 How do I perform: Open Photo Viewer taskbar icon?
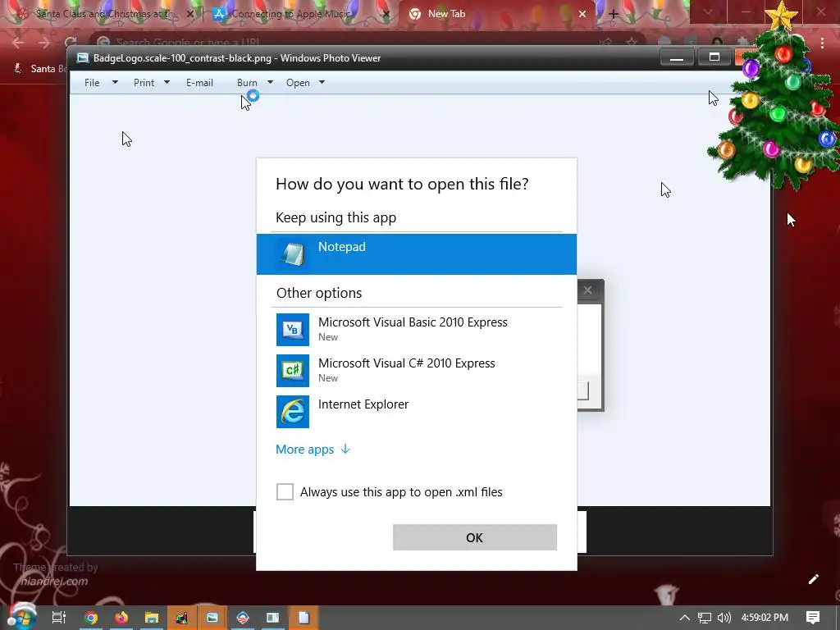tap(212, 618)
